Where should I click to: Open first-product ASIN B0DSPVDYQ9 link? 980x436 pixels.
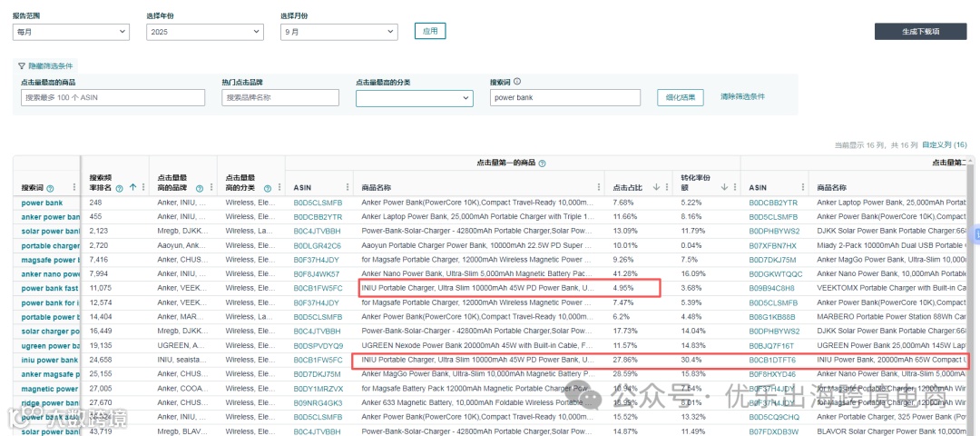click(x=318, y=346)
